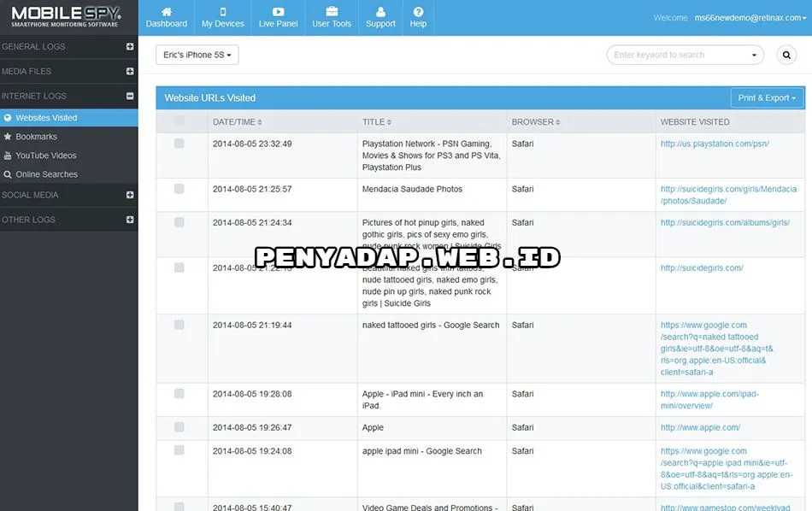This screenshot has height=511, width=812.
Task: Expand the Social Media section
Action: (x=130, y=195)
